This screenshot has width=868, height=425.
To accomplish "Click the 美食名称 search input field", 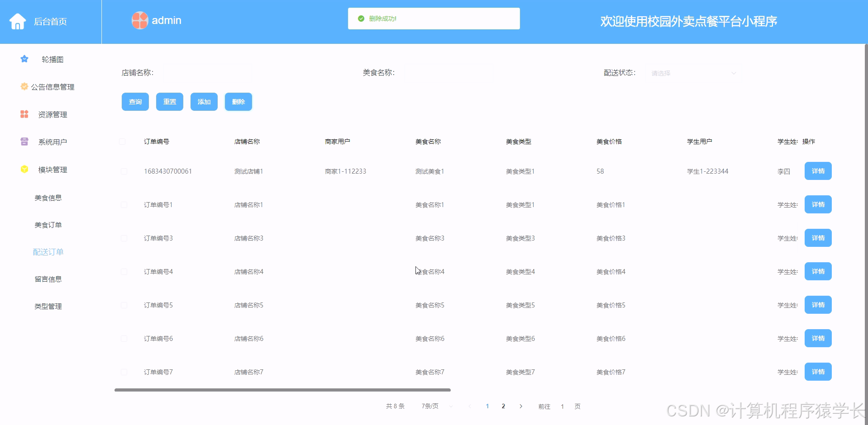I will click(448, 73).
